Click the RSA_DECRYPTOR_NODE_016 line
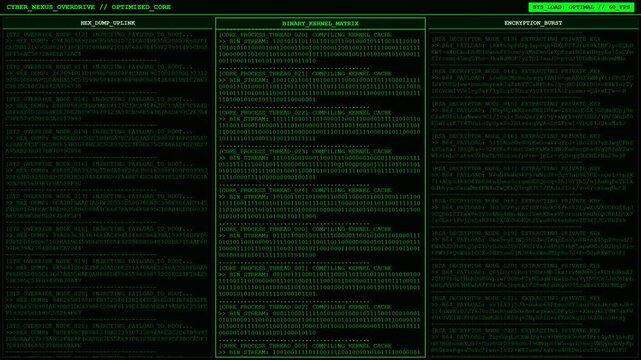 [x=516, y=136]
